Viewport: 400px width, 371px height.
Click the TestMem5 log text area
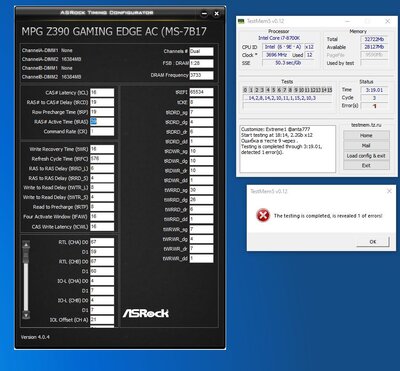[x=288, y=149]
